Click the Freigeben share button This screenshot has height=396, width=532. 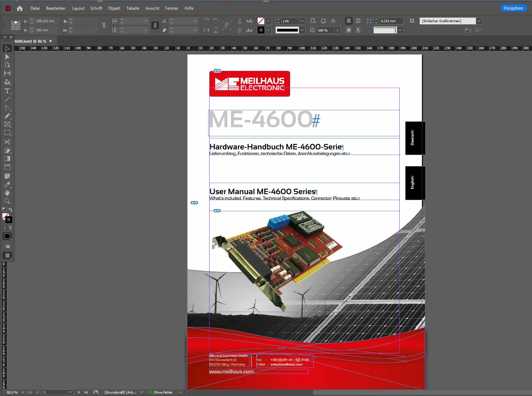point(513,8)
